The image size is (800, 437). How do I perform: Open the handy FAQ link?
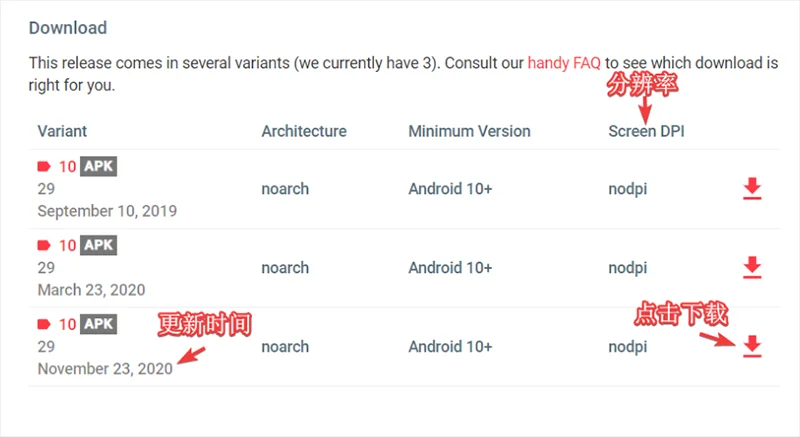coord(564,63)
